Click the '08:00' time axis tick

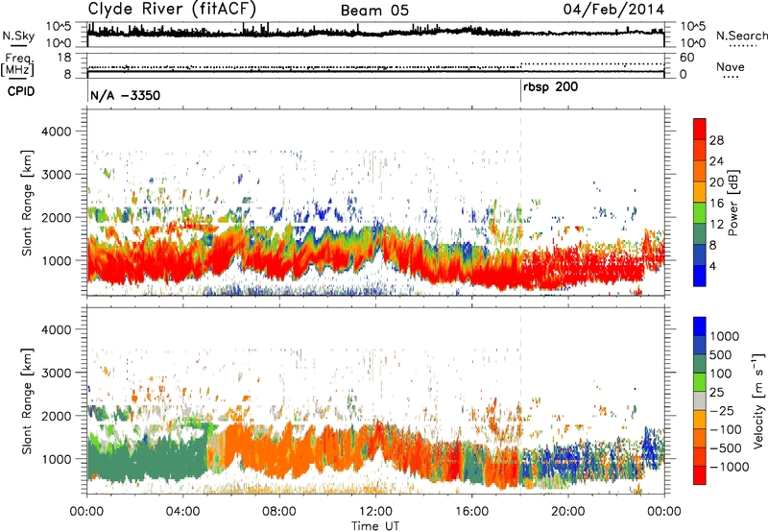[279, 512]
